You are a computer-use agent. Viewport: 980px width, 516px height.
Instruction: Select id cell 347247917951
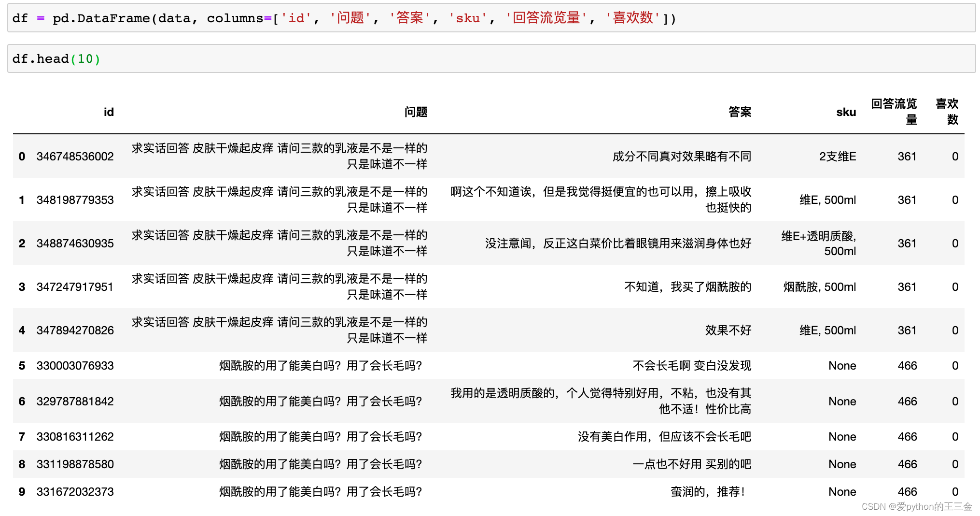[x=75, y=287]
